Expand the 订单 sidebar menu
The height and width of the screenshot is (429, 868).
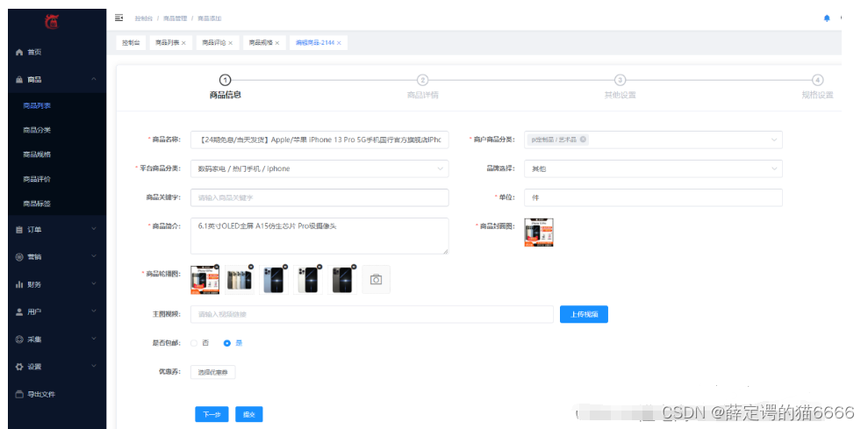tap(57, 229)
